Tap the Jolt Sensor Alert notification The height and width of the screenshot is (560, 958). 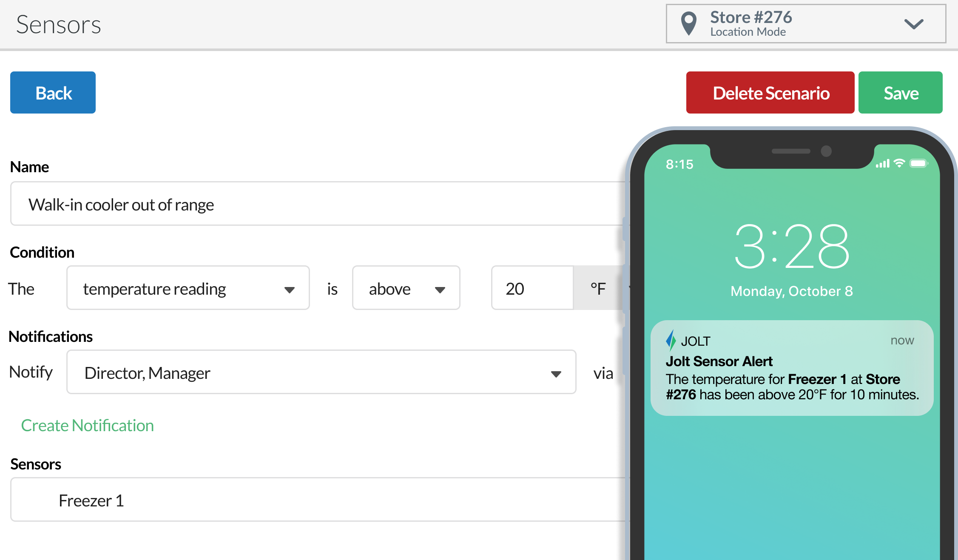792,368
